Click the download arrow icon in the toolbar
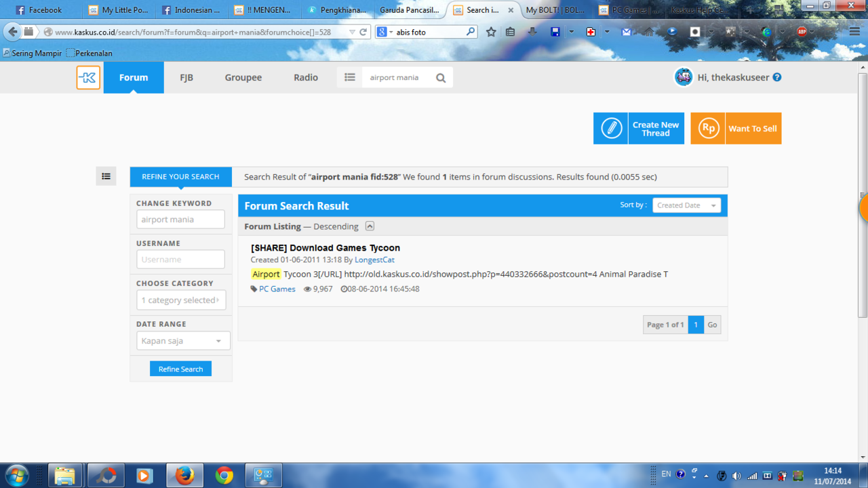868x488 pixels. pos(532,31)
